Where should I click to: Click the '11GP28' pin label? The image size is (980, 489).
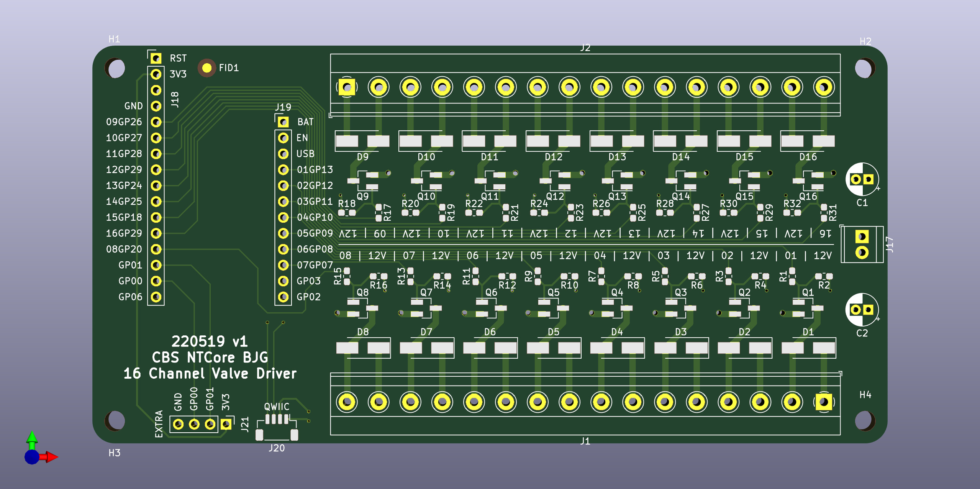[124, 154]
